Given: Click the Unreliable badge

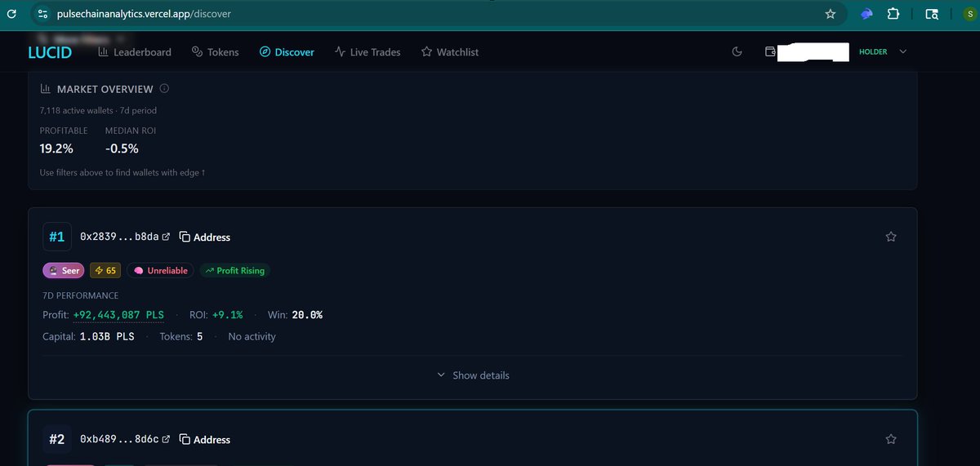Looking at the screenshot, I should 161,270.
